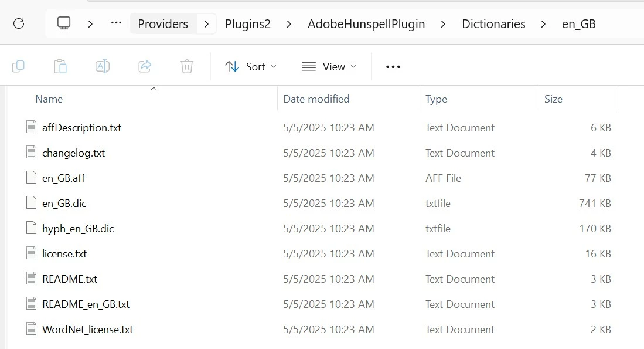The width and height of the screenshot is (644, 349).
Task: Click the Share toolbar icon
Action: 145,66
